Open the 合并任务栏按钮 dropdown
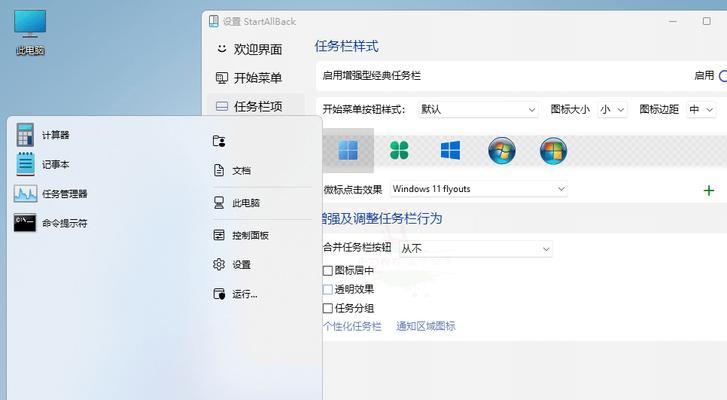The width and height of the screenshot is (727, 400). tap(476, 248)
